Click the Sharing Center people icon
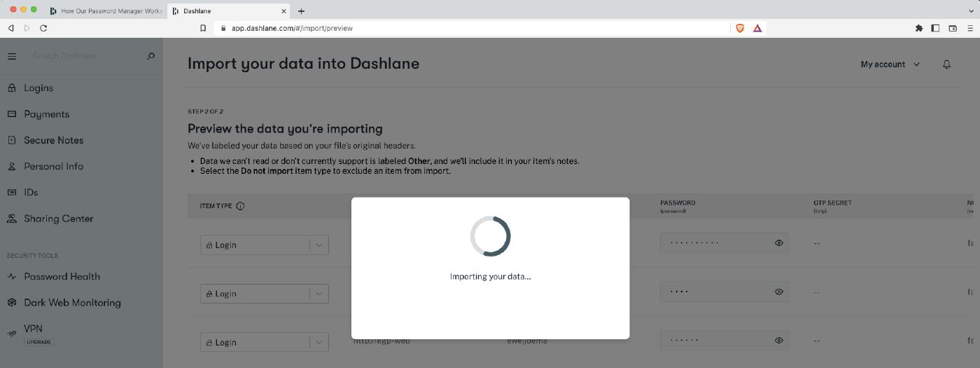 point(11,219)
